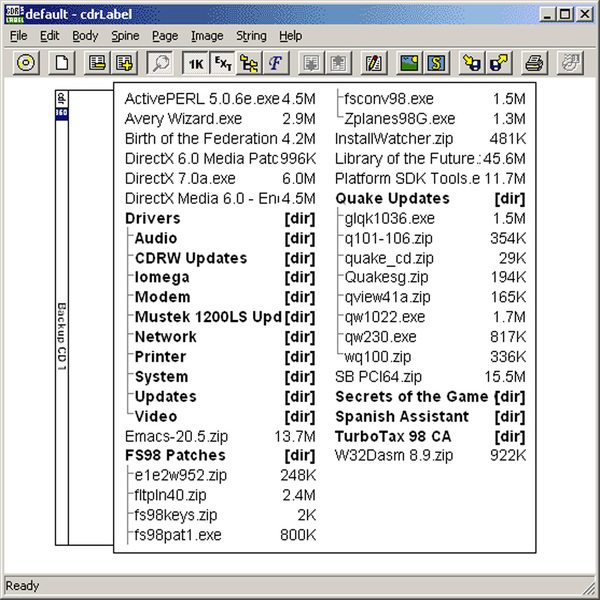Select the System folder entry

(x=225, y=377)
